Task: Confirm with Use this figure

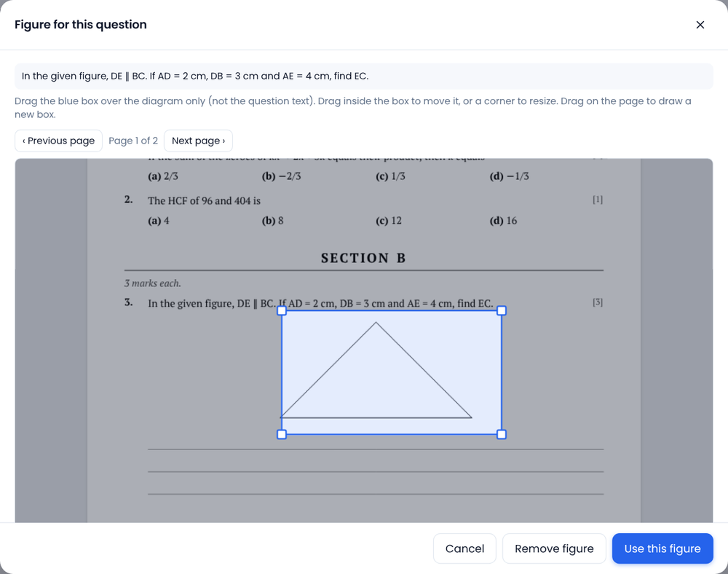Action: click(662, 549)
